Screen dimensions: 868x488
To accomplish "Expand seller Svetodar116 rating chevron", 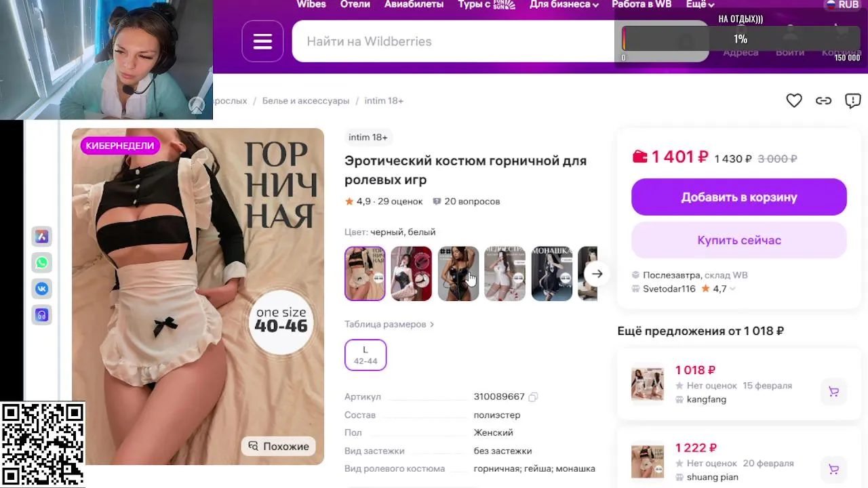I will coord(732,289).
